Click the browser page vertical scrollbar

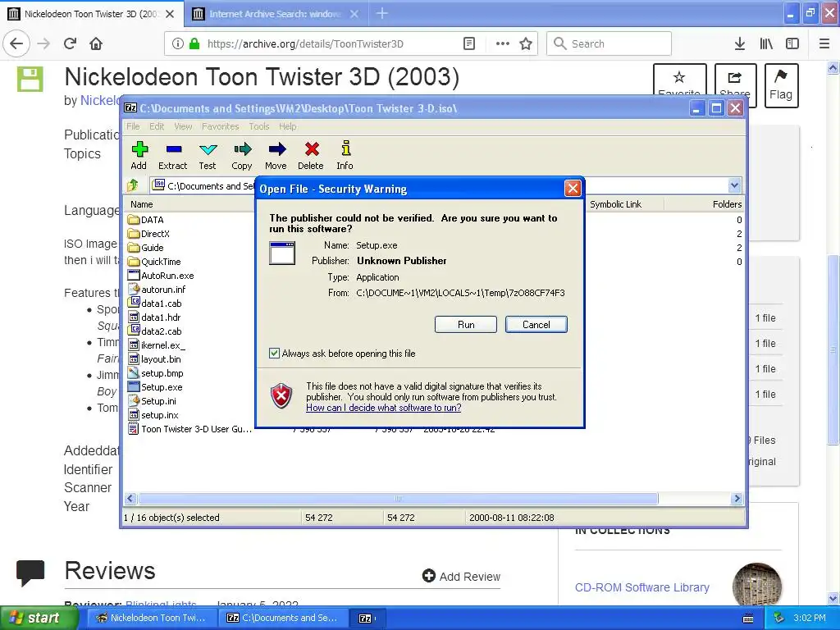pyautogui.click(x=833, y=350)
